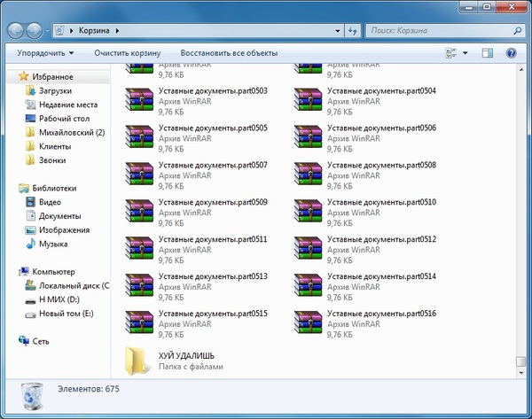
Task: Select Локальный диск (C:) drive in sidebar
Action: 73,286
